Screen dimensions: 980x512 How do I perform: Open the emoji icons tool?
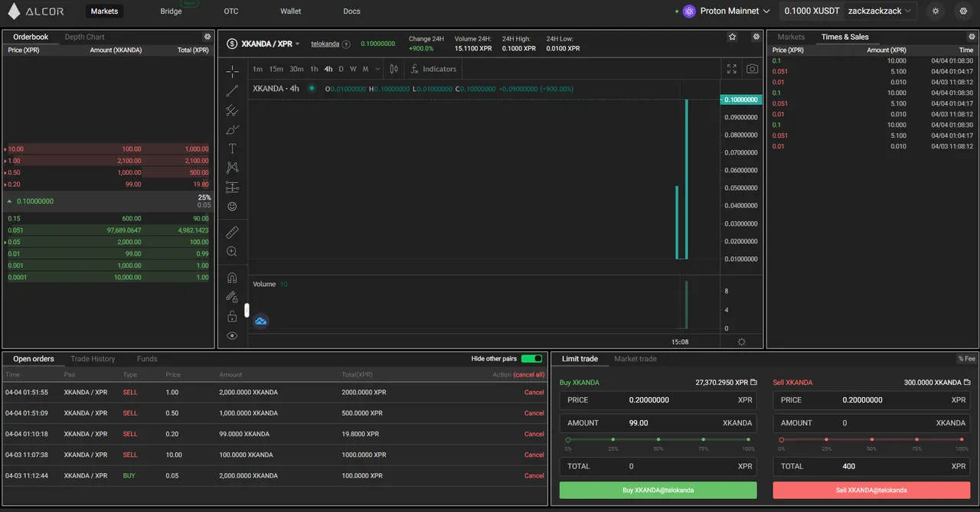coord(233,207)
